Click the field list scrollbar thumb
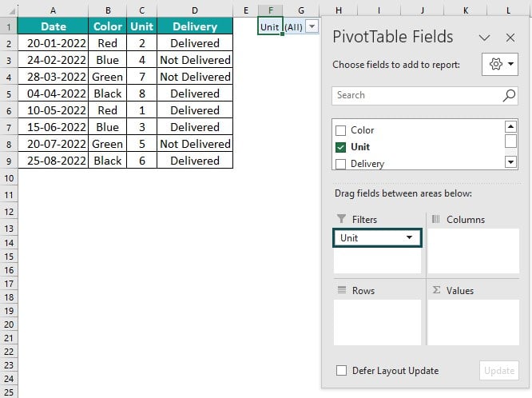Screen dimensions: 532x398 coord(510,141)
